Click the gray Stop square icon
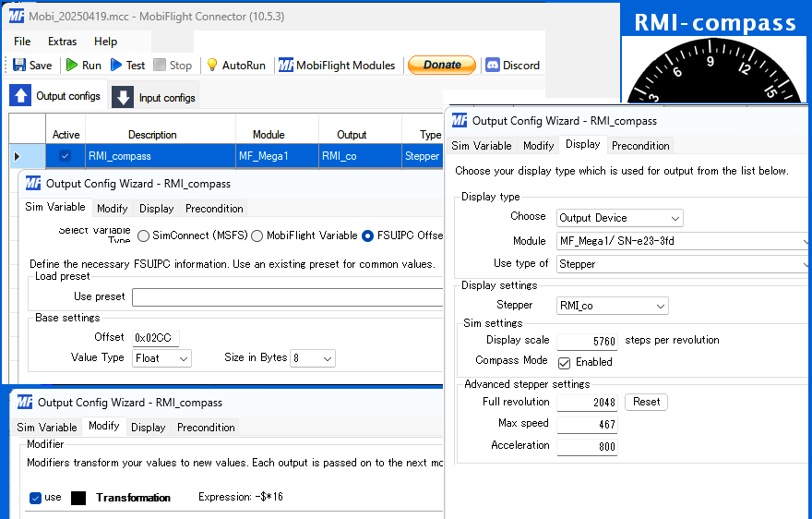The image size is (812, 519). tap(160, 65)
